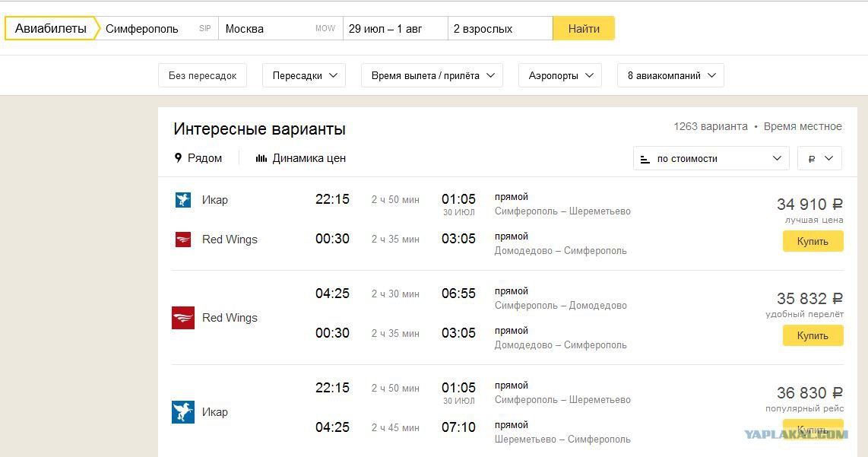Expand the 8 авиакомпаний filter

pyautogui.click(x=670, y=75)
